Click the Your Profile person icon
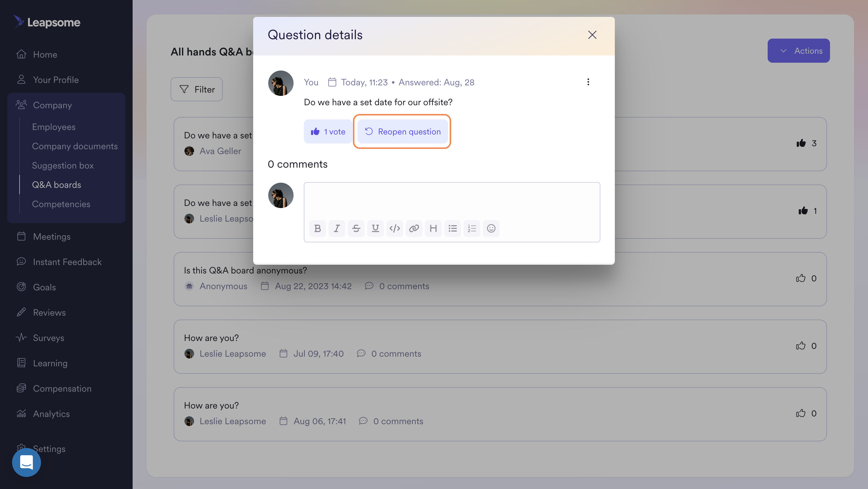This screenshot has height=489, width=868. [x=21, y=79]
